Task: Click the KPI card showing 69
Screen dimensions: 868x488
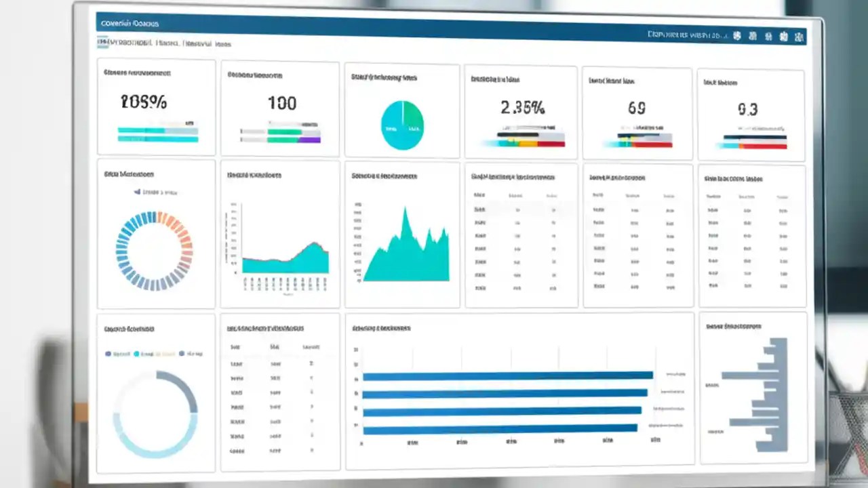Action: point(637,108)
